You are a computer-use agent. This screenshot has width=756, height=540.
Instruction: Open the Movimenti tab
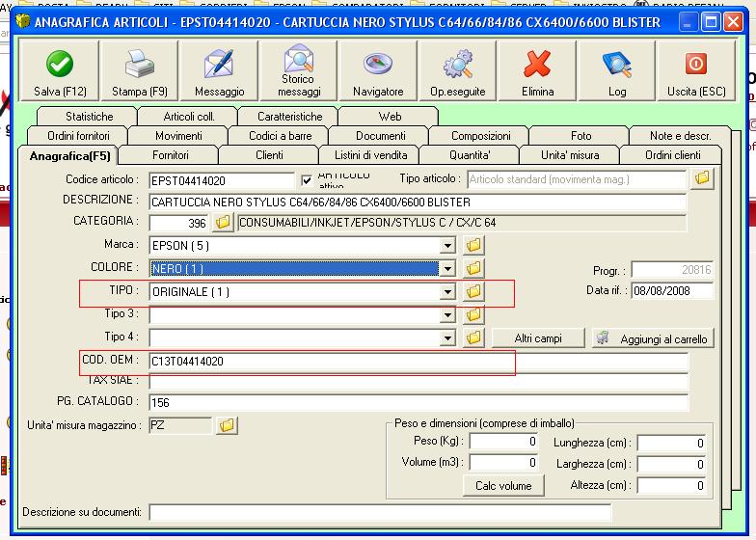[178, 136]
